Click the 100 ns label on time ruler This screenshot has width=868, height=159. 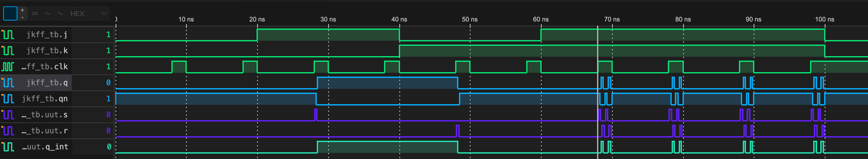(x=824, y=19)
